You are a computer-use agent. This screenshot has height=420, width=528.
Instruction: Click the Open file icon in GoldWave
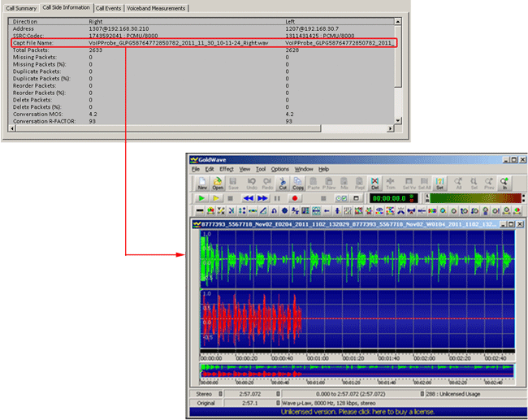click(x=218, y=184)
